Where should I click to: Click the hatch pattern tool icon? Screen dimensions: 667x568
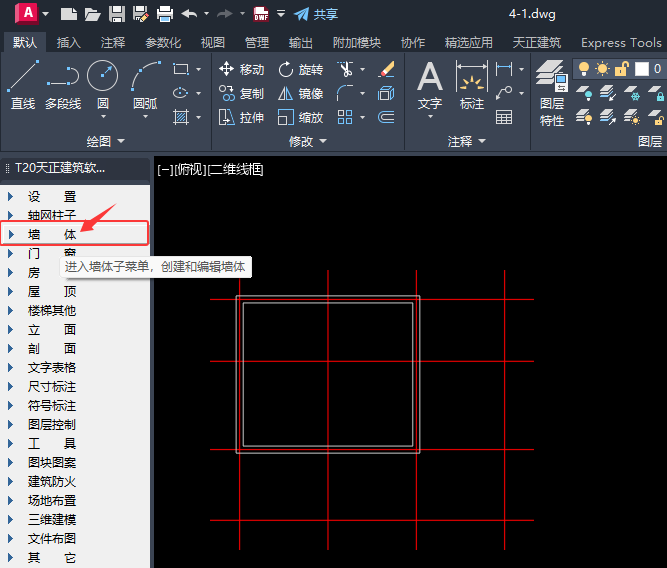pos(181,117)
